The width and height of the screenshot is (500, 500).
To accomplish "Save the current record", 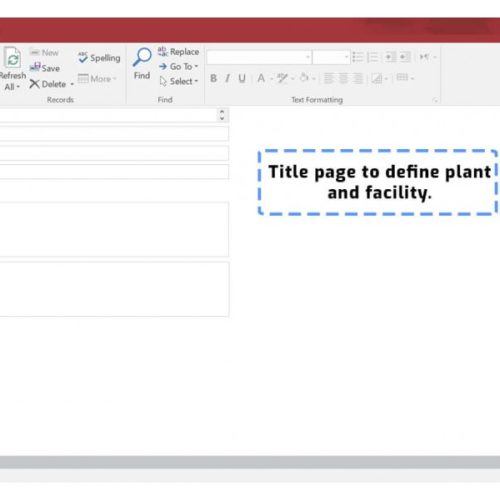I will (x=45, y=68).
